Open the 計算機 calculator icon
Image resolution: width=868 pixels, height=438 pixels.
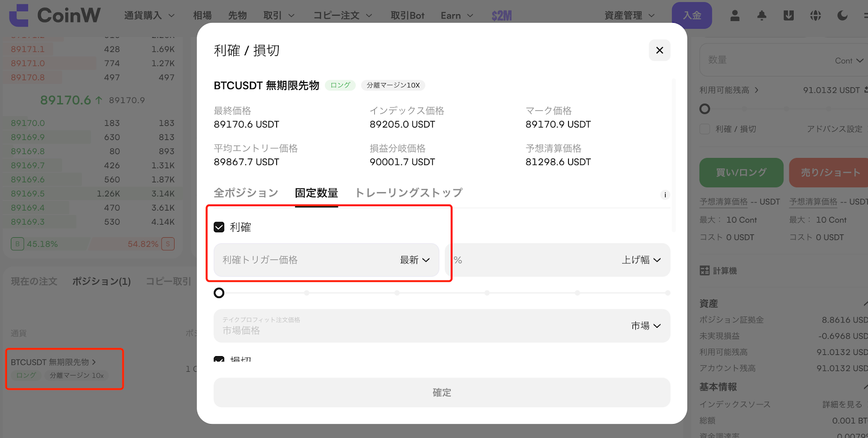pyautogui.click(x=705, y=271)
